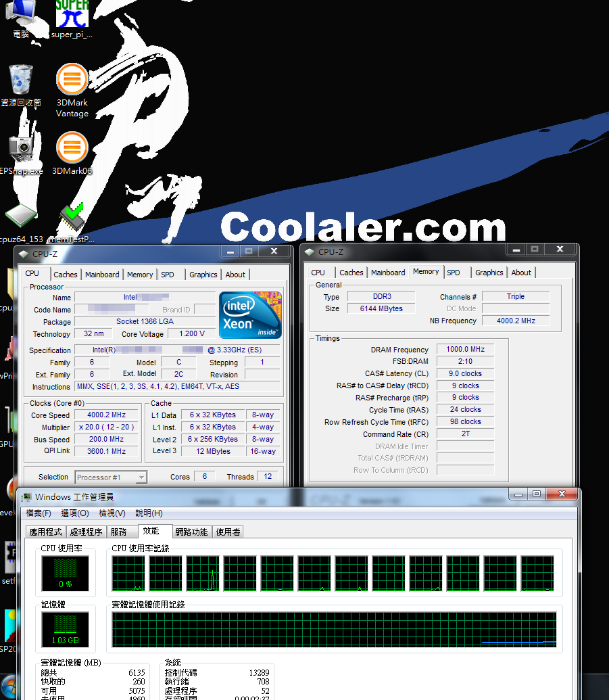Image resolution: width=609 pixels, height=700 pixels.
Task: Open the super_pi desktop shortcut
Action: [72, 19]
